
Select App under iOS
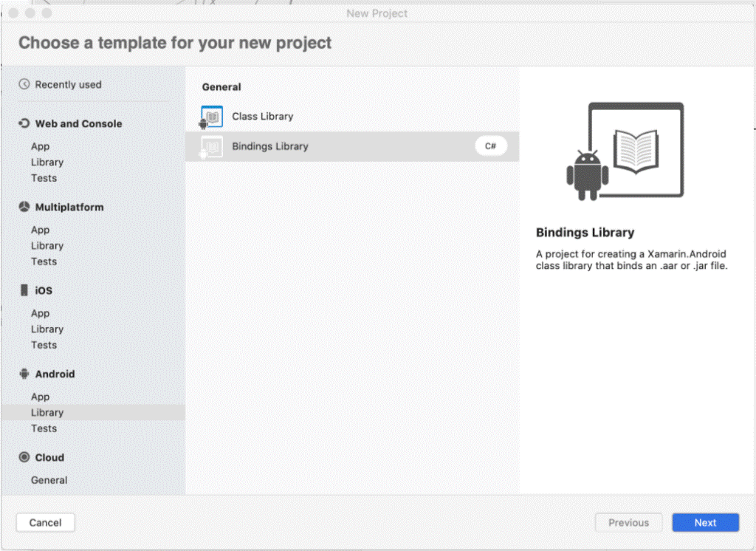[40, 313]
